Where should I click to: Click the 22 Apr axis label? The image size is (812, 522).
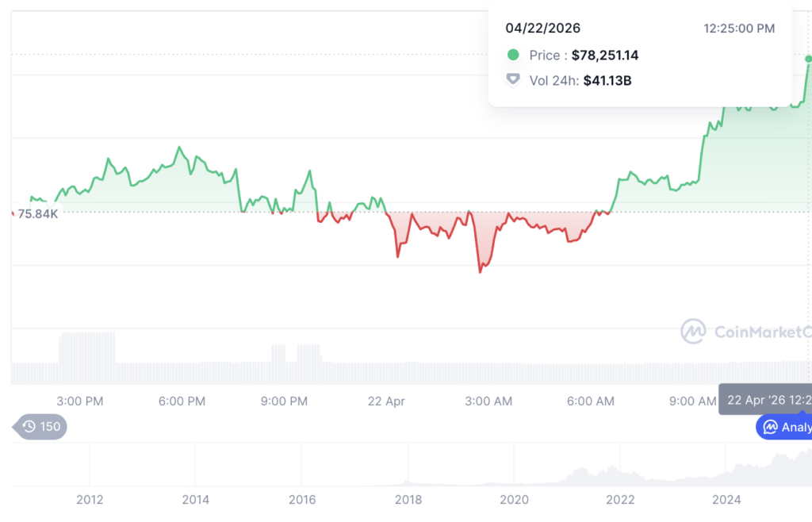386,401
